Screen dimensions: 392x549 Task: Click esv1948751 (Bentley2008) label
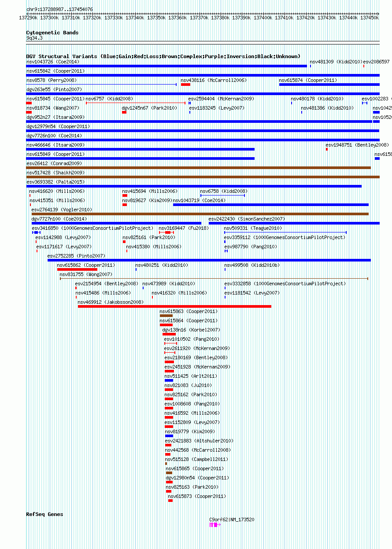click(x=357, y=145)
